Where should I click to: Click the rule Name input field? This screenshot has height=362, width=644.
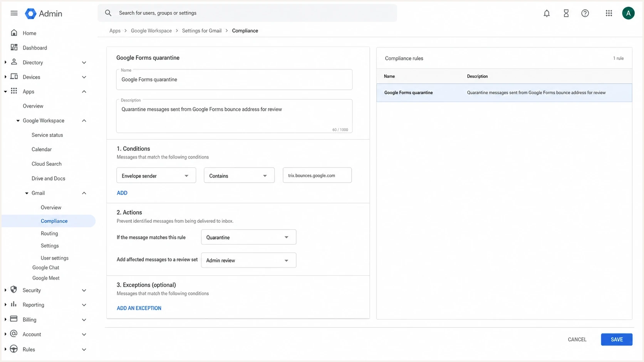click(x=234, y=80)
